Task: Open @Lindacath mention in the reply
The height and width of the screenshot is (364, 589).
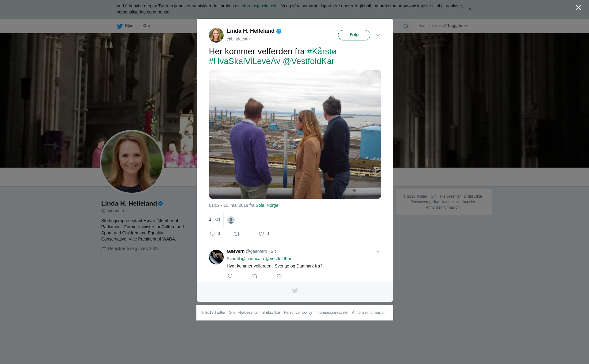Action: [252, 259]
